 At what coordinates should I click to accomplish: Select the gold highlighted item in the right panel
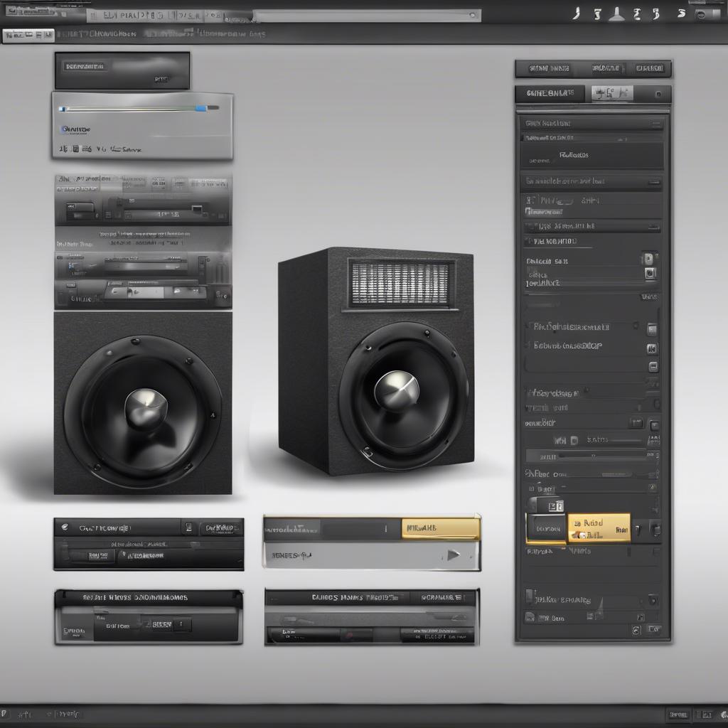599,528
